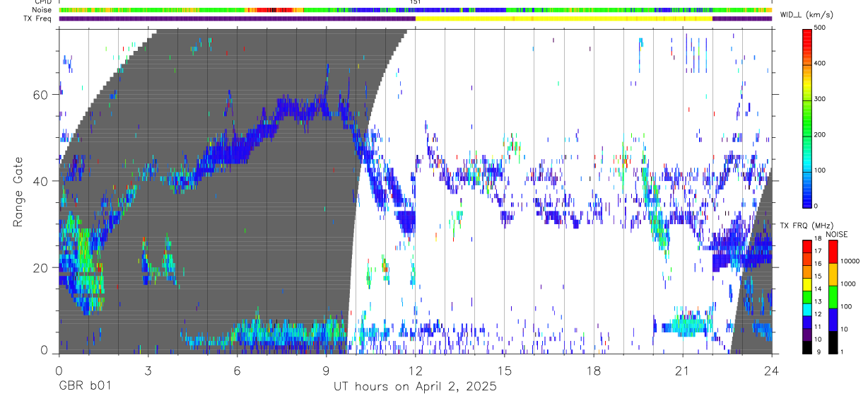
Task: Click the '15' hour tick label on the x-axis
Action: pos(505,371)
